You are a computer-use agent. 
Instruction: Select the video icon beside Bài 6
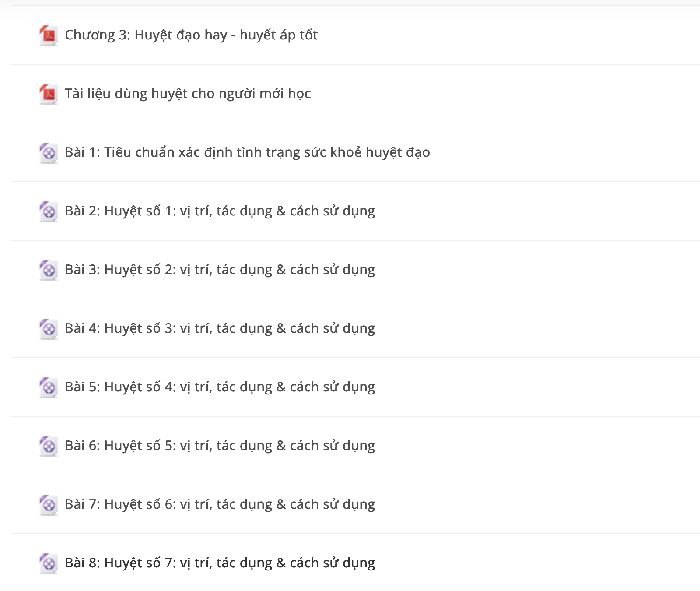pos(49,447)
